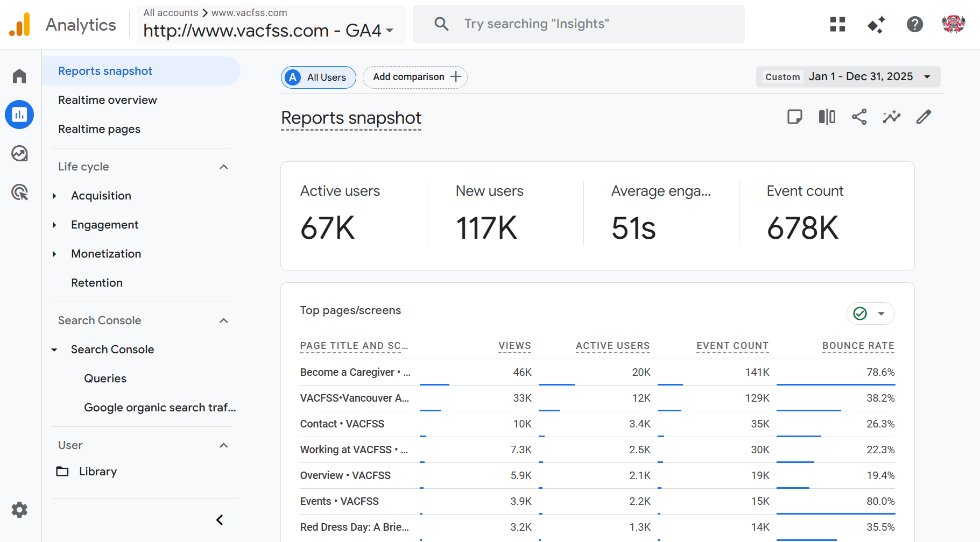The height and width of the screenshot is (542, 980).
Task: Collapse the navigation panel arrow
Action: [x=220, y=520]
